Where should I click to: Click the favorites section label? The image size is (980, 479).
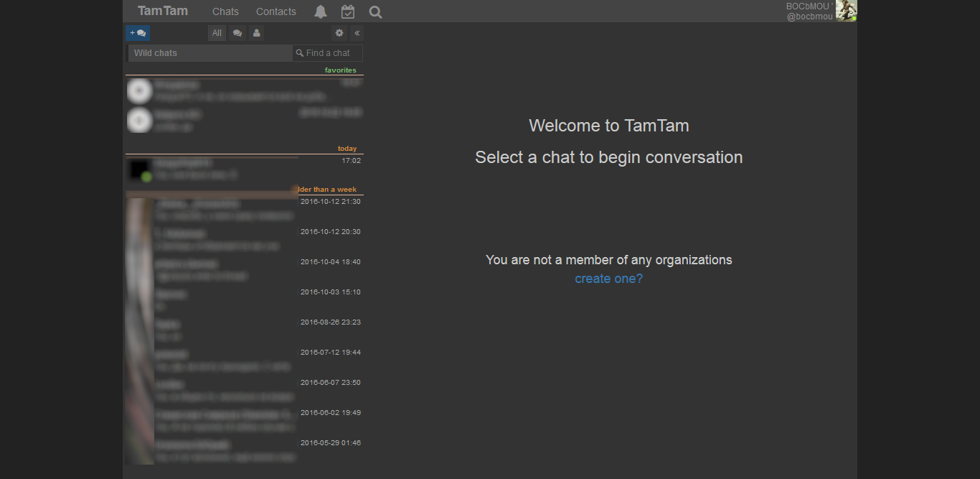[340, 70]
